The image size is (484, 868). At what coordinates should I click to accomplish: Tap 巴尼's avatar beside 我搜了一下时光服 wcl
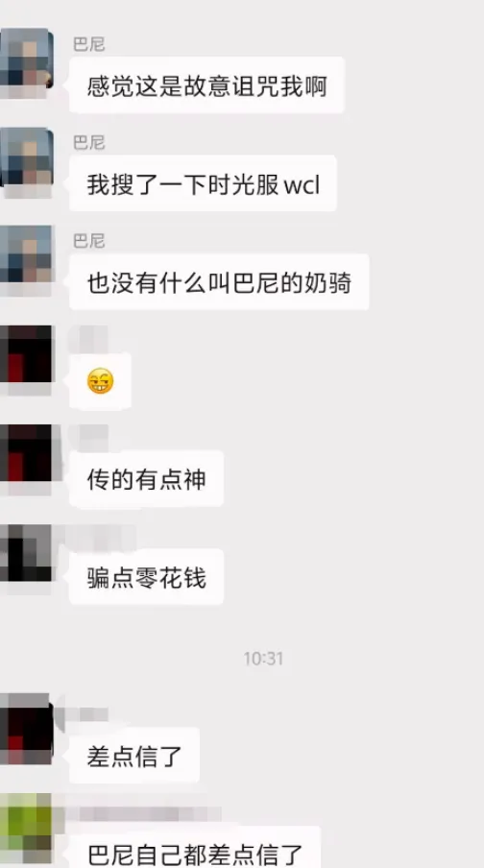[26, 157]
